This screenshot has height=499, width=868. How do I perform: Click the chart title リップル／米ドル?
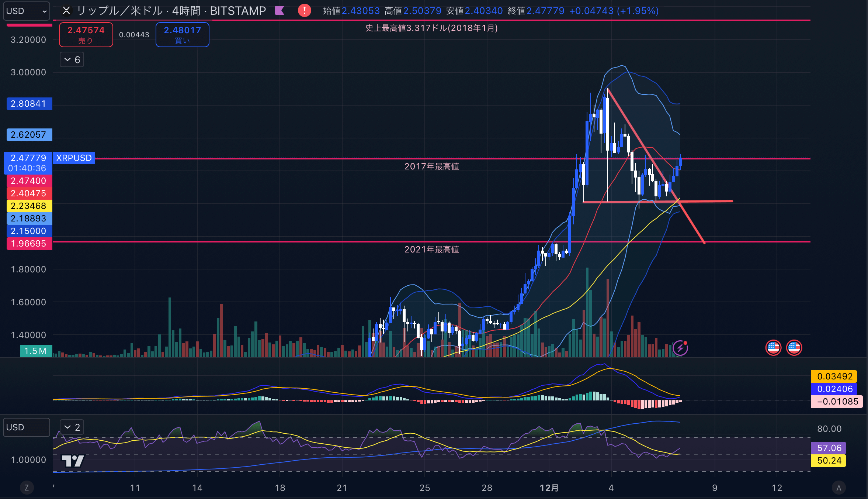(x=119, y=11)
